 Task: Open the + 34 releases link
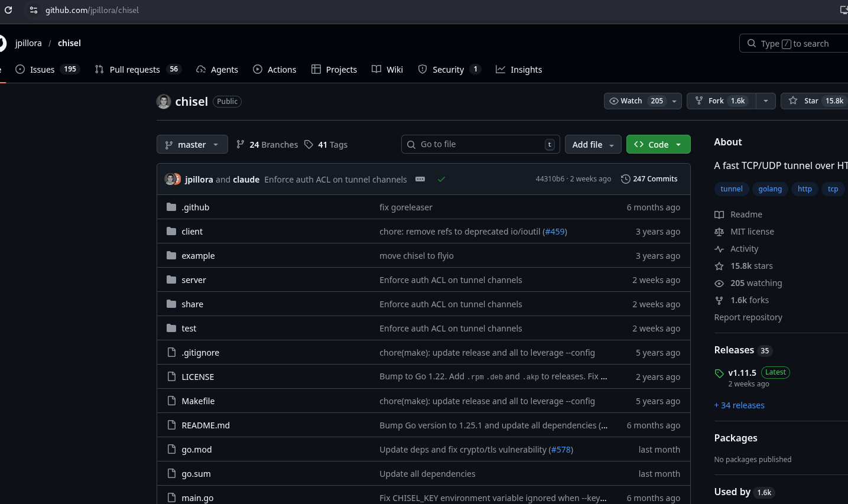tap(739, 405)
